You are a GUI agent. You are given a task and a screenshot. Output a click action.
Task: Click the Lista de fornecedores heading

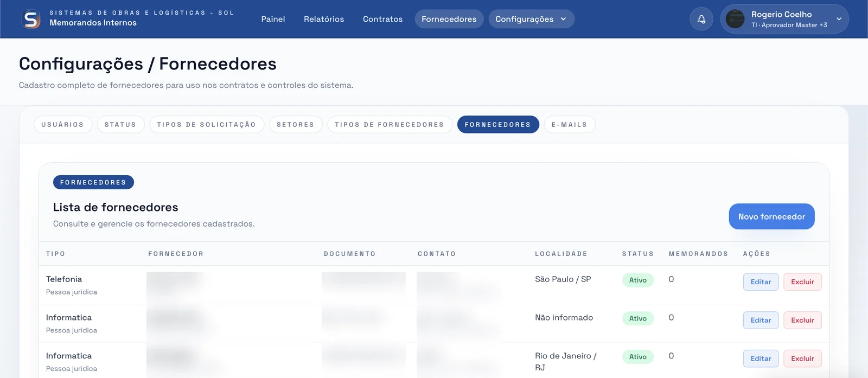pos(116,207)
